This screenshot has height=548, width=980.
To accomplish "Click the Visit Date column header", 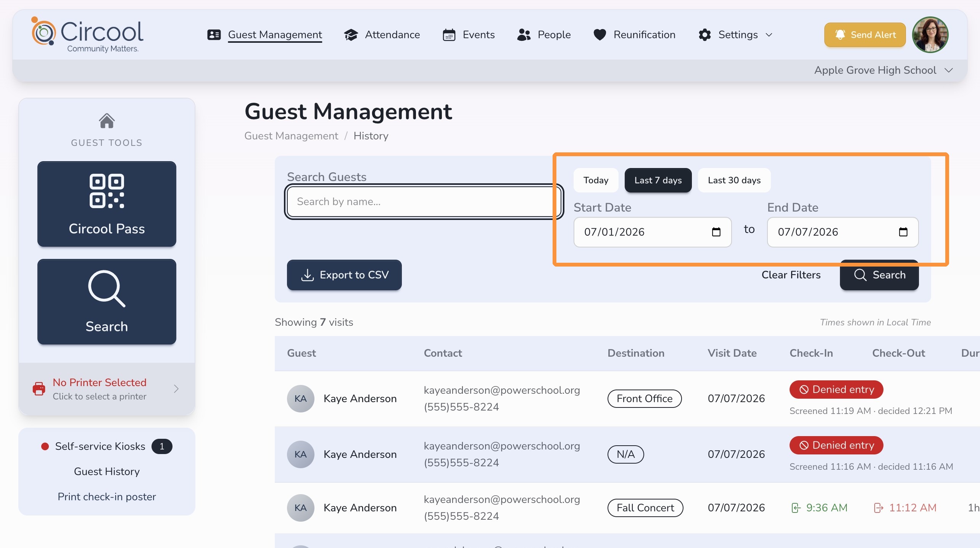I will [x=732, y=353].
